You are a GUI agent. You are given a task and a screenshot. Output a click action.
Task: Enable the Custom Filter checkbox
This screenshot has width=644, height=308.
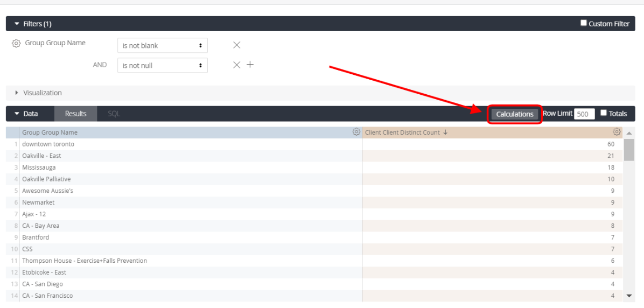click(584, 23)
